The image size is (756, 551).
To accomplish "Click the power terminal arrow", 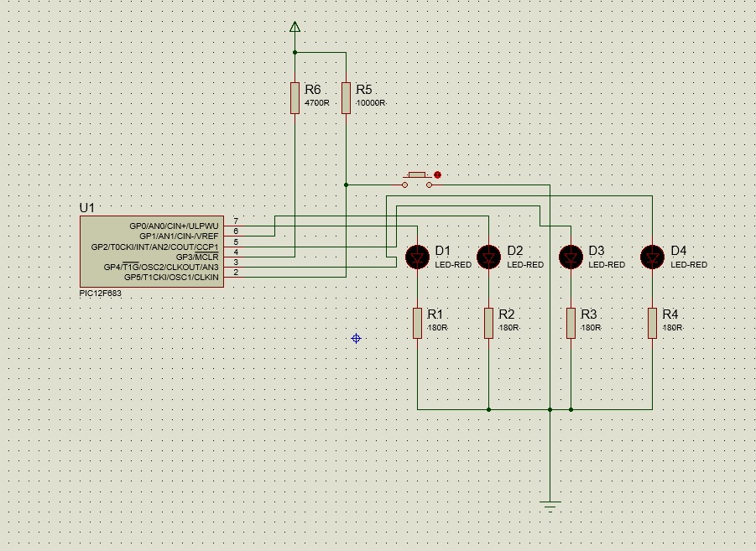I will point(295,27).
